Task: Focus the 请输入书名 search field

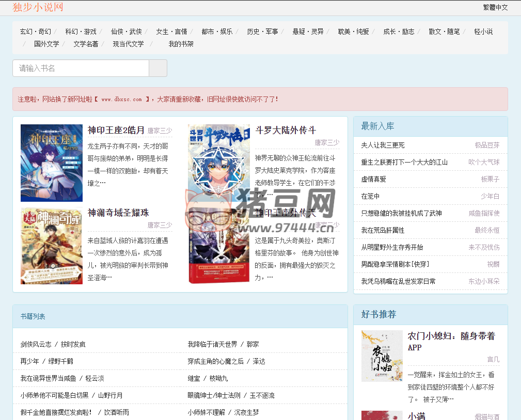Action: point(81,68)
